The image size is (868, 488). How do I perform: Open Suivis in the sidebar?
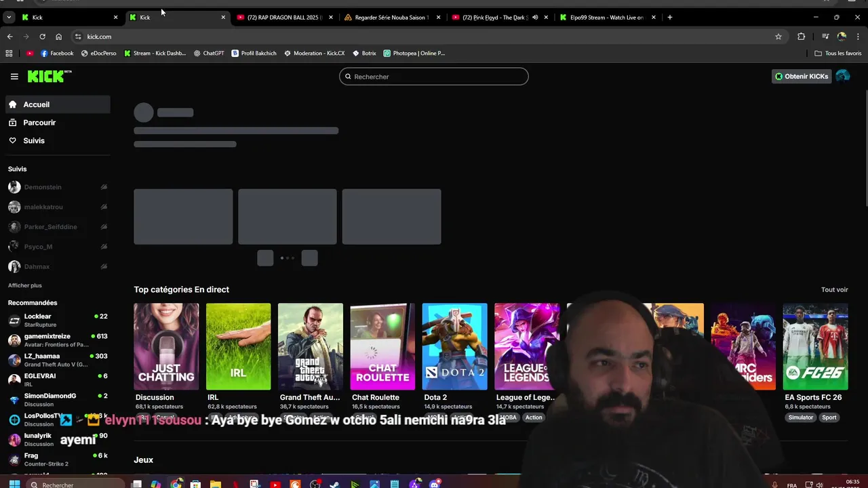click(x=58, y=140)
